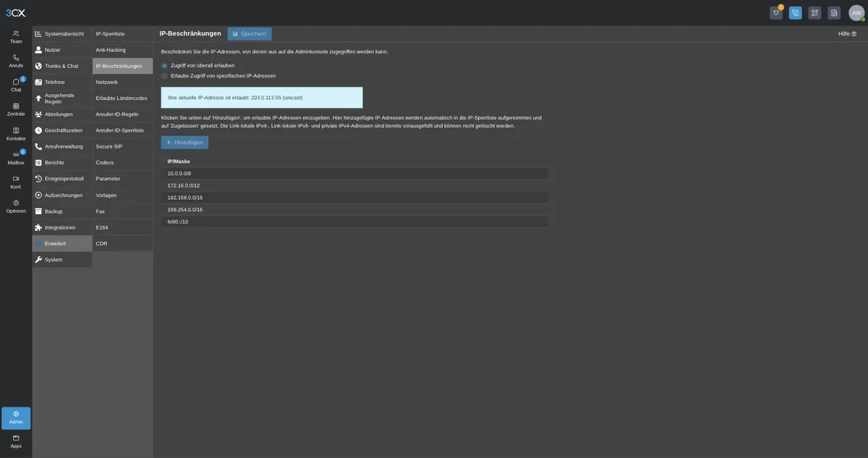Open IP-Sperrliste in the submenu
Screen dimensions: 868x458
pyautogui.click(x=123, y=34)
